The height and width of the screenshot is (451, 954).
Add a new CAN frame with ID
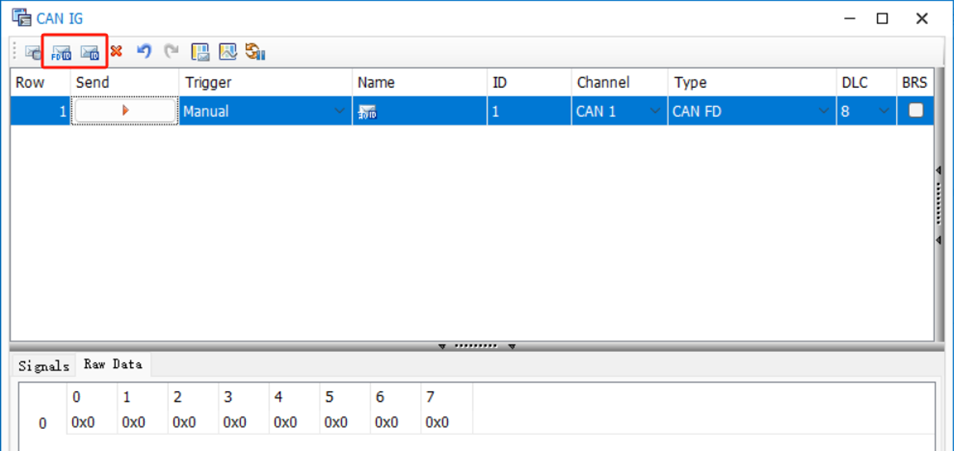[90, 52]
